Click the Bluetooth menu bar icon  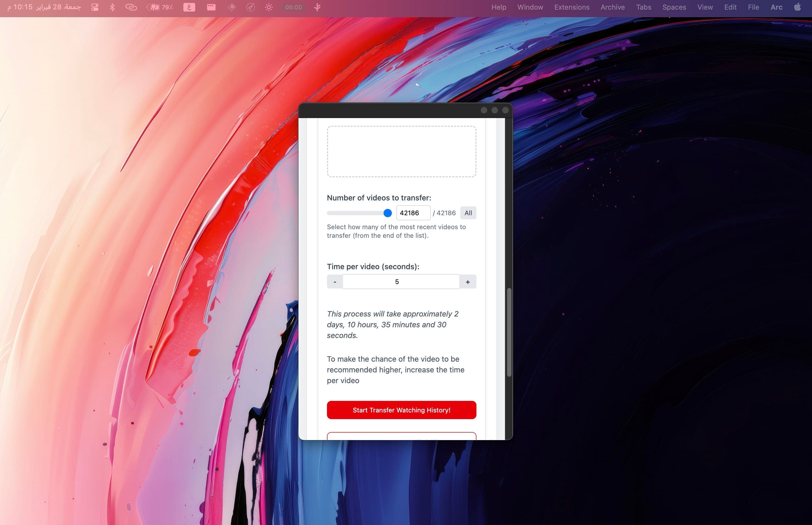coord(112,7)
